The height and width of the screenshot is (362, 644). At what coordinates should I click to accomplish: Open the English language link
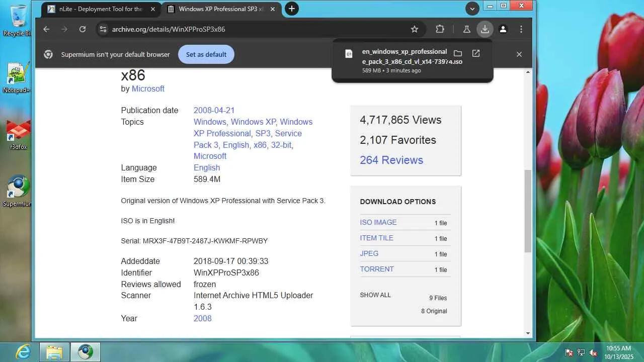coord(207,167)
